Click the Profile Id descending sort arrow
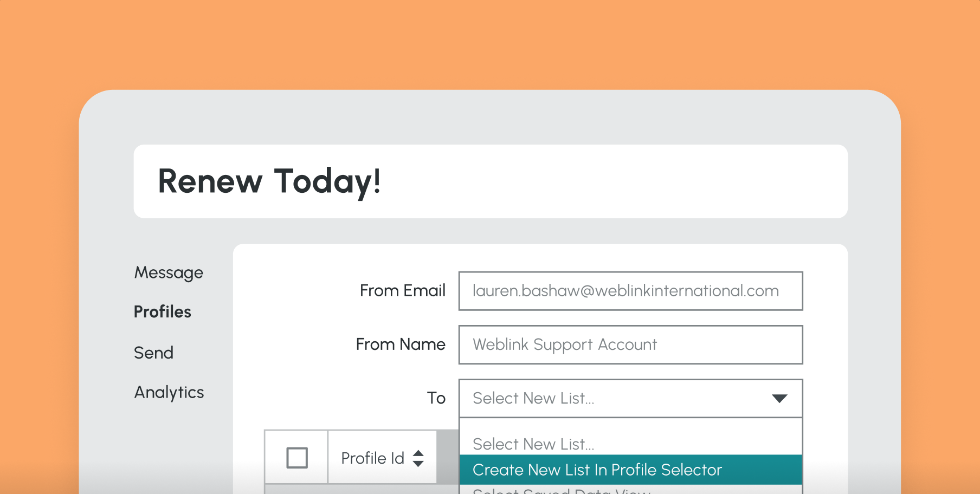 coord(418,464)
